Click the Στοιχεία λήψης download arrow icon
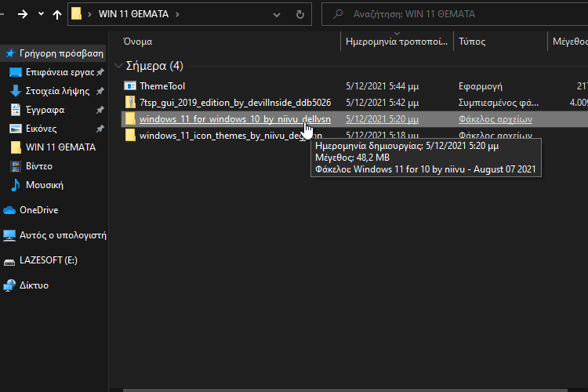 (x=16, y=91)
